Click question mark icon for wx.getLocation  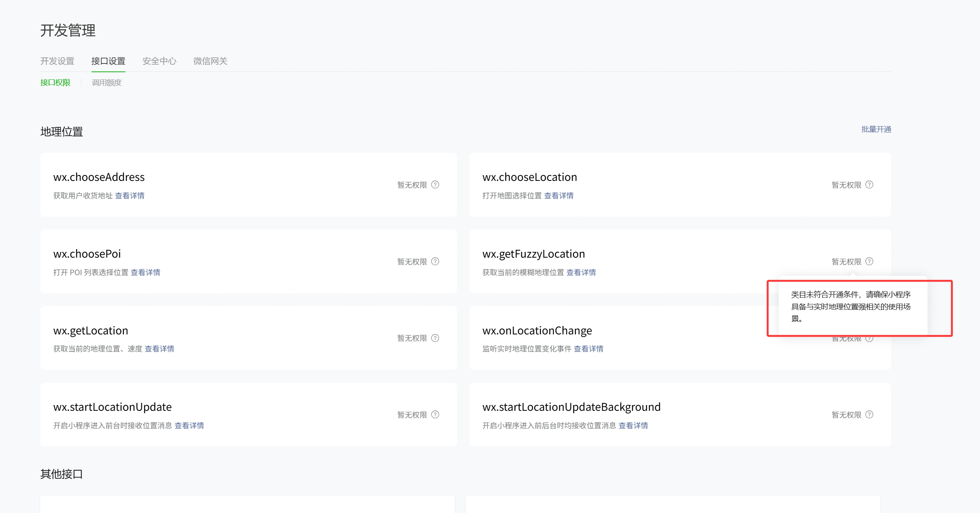[x=435, y=338]
